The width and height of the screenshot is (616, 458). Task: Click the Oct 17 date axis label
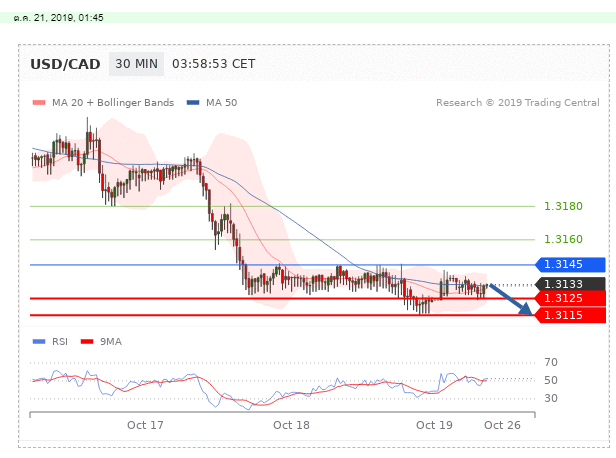tap(145, 425)
